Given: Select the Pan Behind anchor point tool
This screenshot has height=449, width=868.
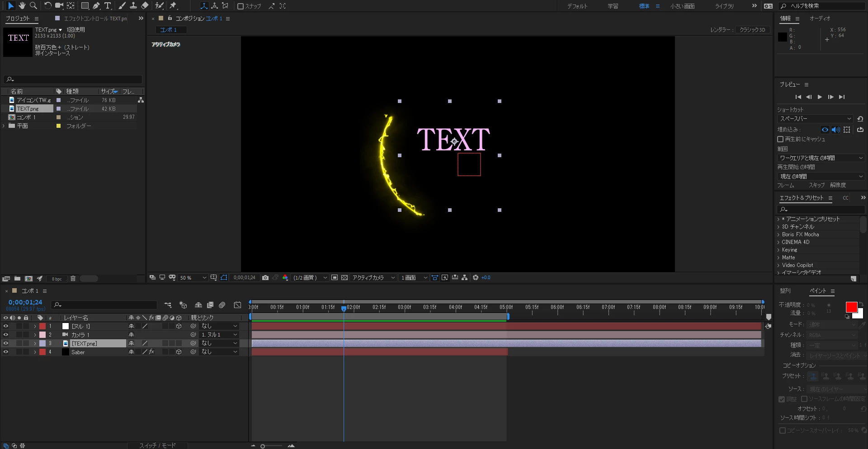Looking at the screenshot, I should pyautogui.click(x=71, y=6).
